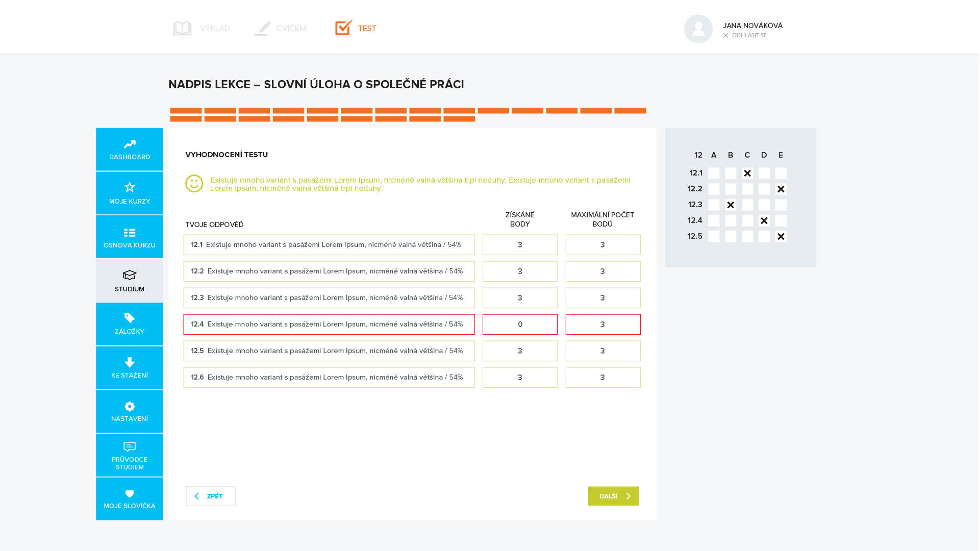The width and height of the screenshot is (980, 551).
Task: Select the Studium graduation cap icon
Action: [130, 275]
